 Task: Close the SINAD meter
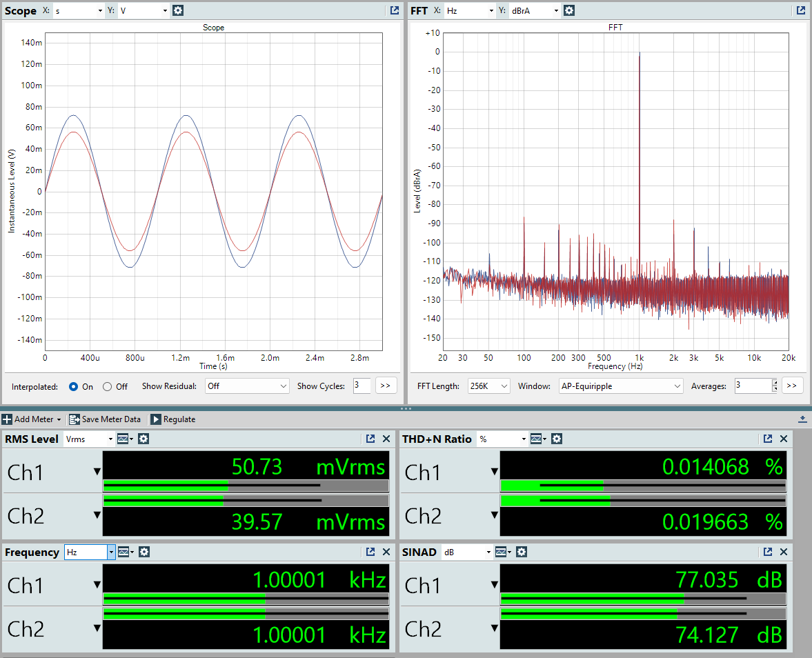[784, 552]
